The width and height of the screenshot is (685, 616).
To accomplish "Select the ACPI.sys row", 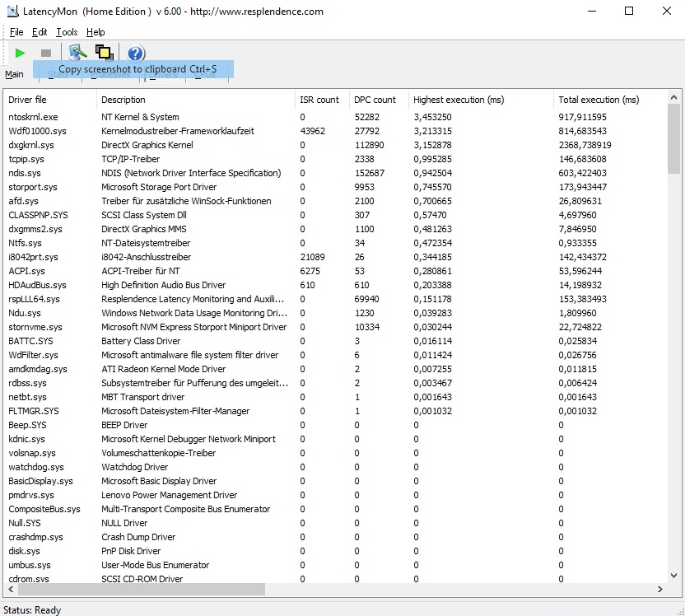I will coord(336,271).
